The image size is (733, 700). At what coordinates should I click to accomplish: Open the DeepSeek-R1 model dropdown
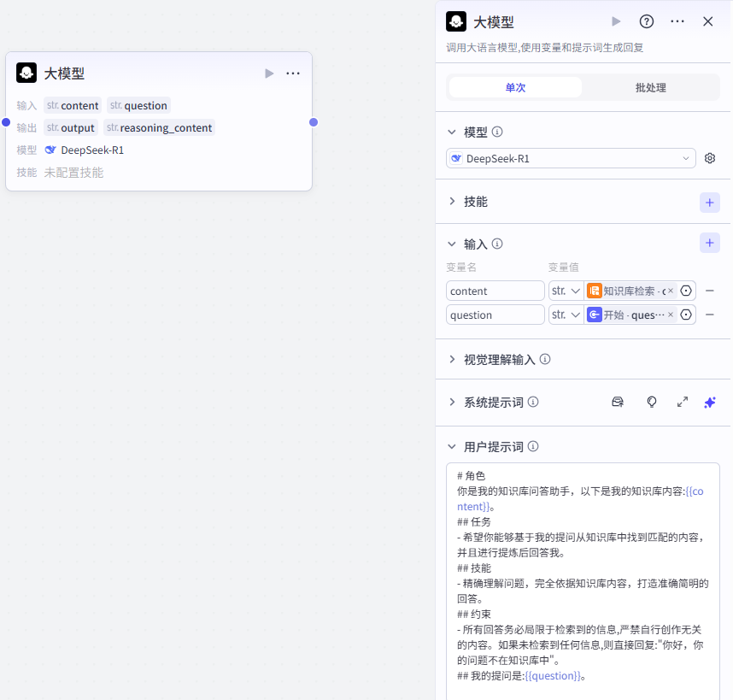[x=571, y=158]
